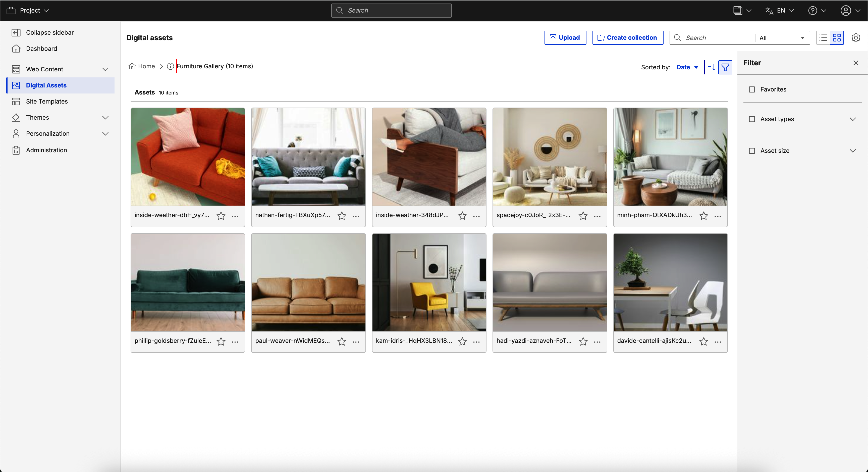Screen dimensions: 868x472
Task: Favorite the nathan-fertig sofa image with star
Action: (342, 216)
